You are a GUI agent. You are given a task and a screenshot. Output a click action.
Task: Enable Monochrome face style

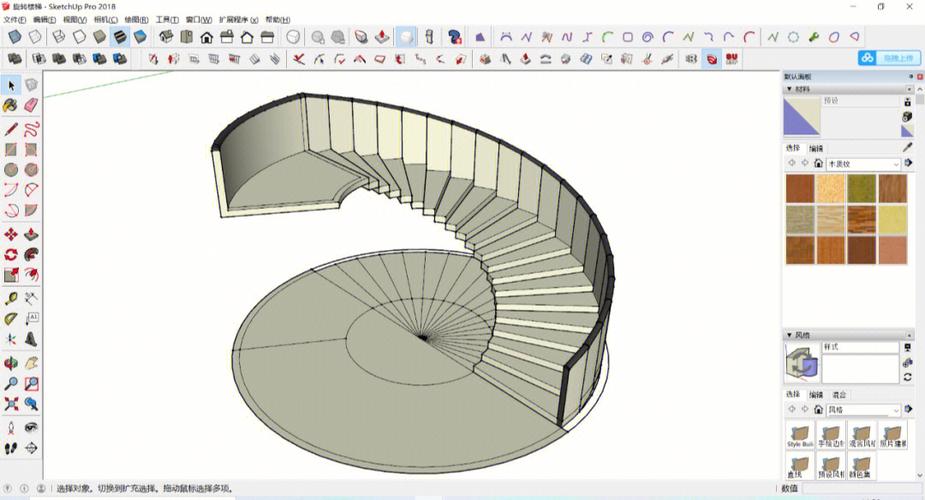[141, 37]
